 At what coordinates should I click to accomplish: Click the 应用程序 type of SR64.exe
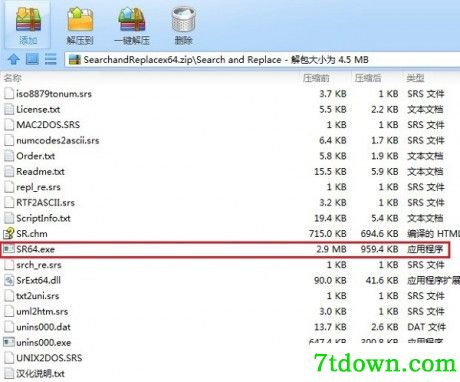(425, 249)
